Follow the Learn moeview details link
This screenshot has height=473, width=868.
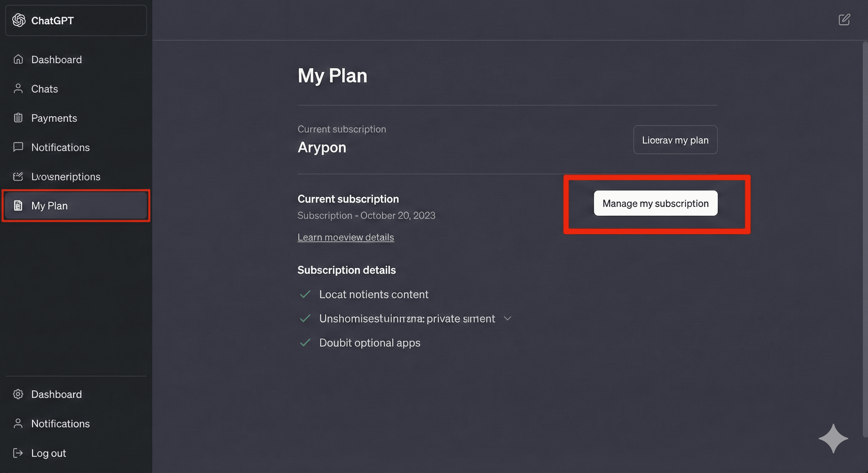[x=345, y=237]
